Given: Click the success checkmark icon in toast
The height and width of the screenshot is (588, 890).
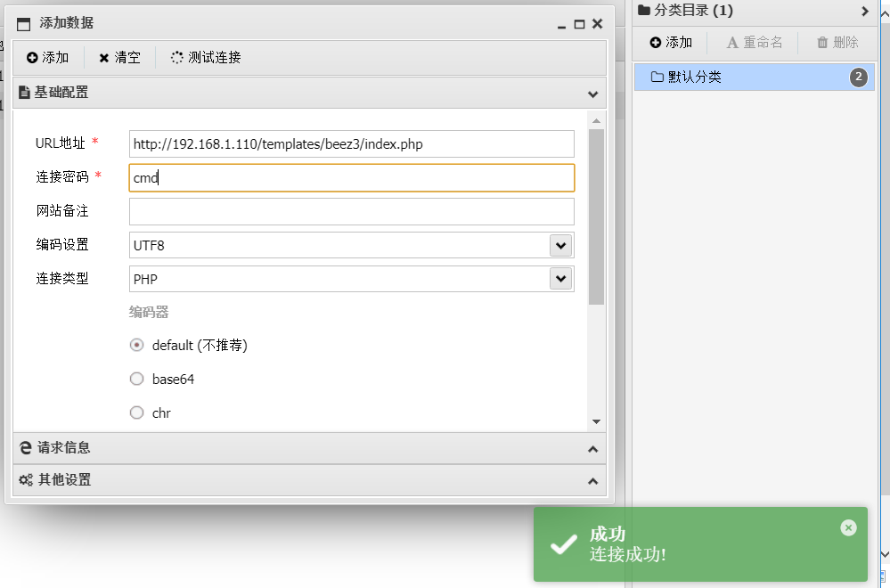Looking at the screenshot, I should coord(564,545).
